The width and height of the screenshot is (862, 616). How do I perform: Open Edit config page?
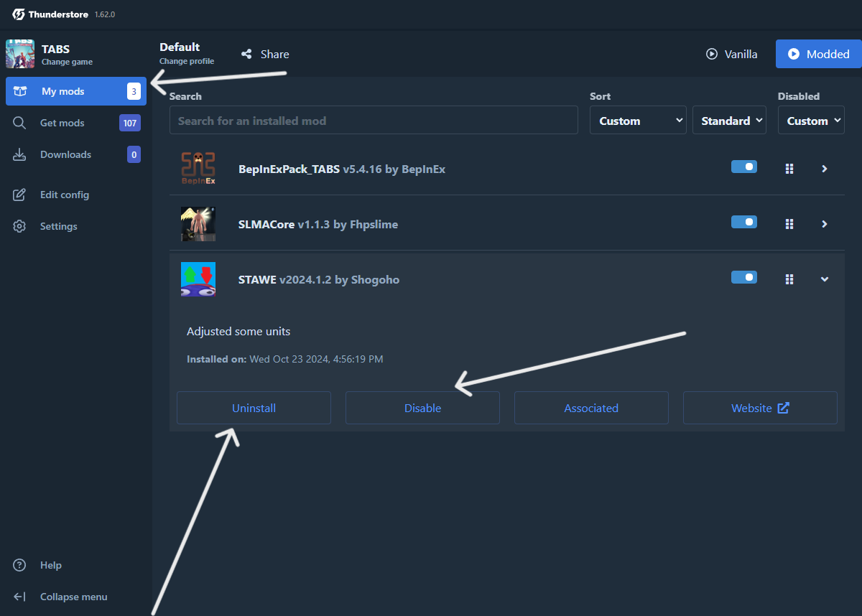(x=76, y=195)
